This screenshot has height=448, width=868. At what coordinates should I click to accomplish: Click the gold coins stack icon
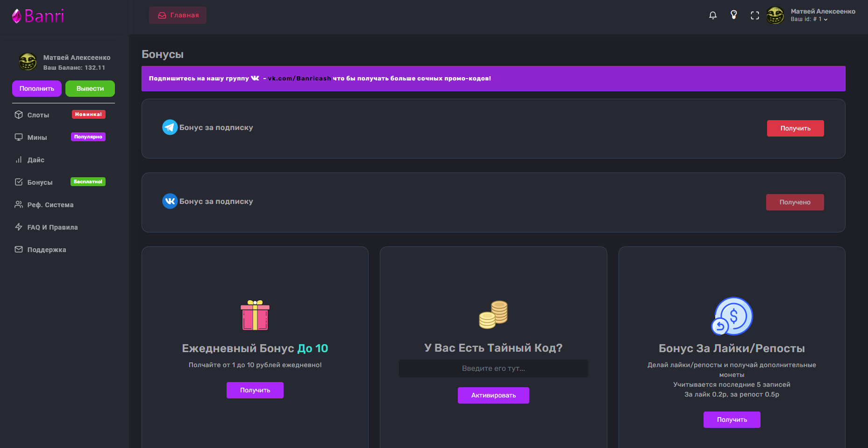tap(493, 315)
